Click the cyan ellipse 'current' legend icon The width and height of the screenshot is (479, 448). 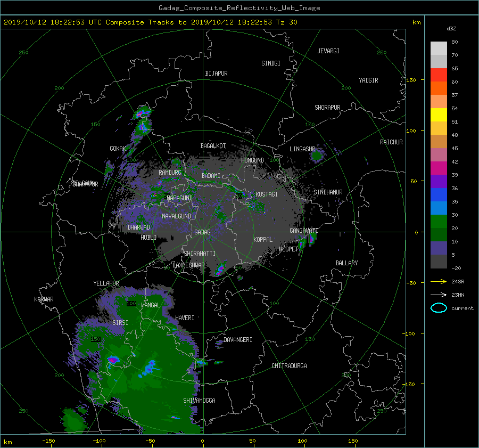tap(439, 308)
